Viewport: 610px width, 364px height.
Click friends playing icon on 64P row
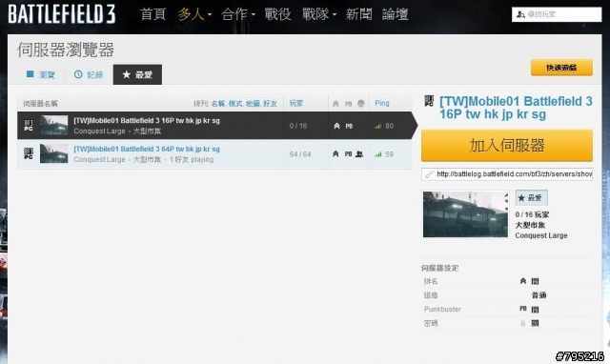[x=359, y=154]
